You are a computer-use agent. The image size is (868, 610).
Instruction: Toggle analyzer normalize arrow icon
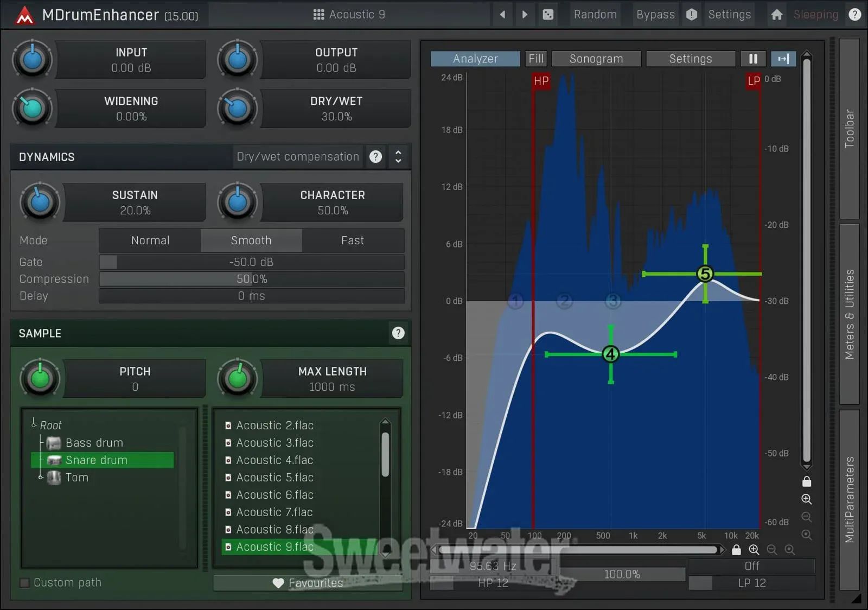pyautogui.click(x=783, y=59)
